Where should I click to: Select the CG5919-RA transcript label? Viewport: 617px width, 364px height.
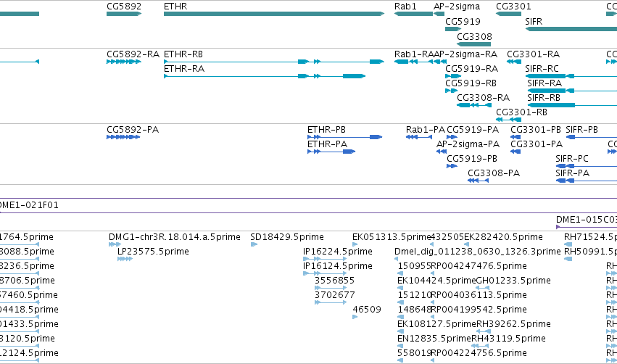coord(472,69)
